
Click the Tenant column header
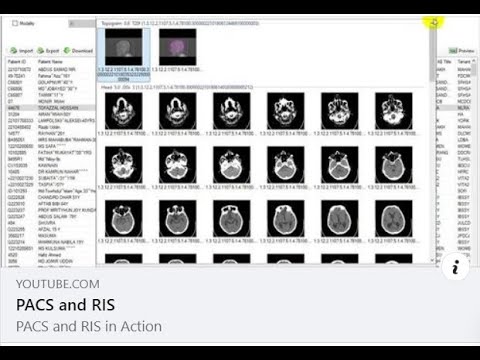(464, 62)
